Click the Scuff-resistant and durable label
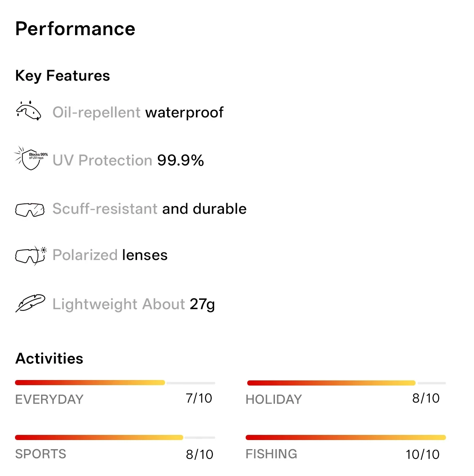 [x=149, y=209]
